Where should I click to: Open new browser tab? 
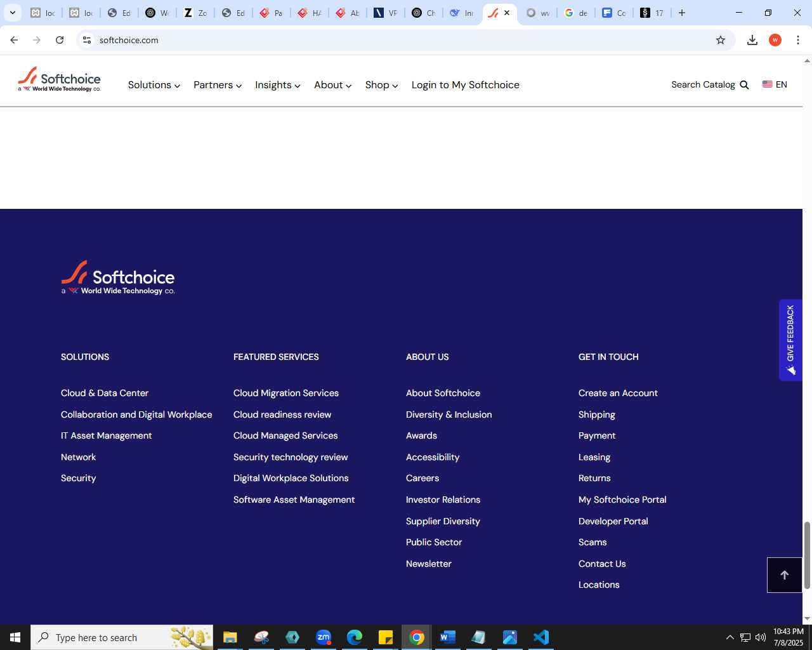pyautogui.click(x=682, y=13)
